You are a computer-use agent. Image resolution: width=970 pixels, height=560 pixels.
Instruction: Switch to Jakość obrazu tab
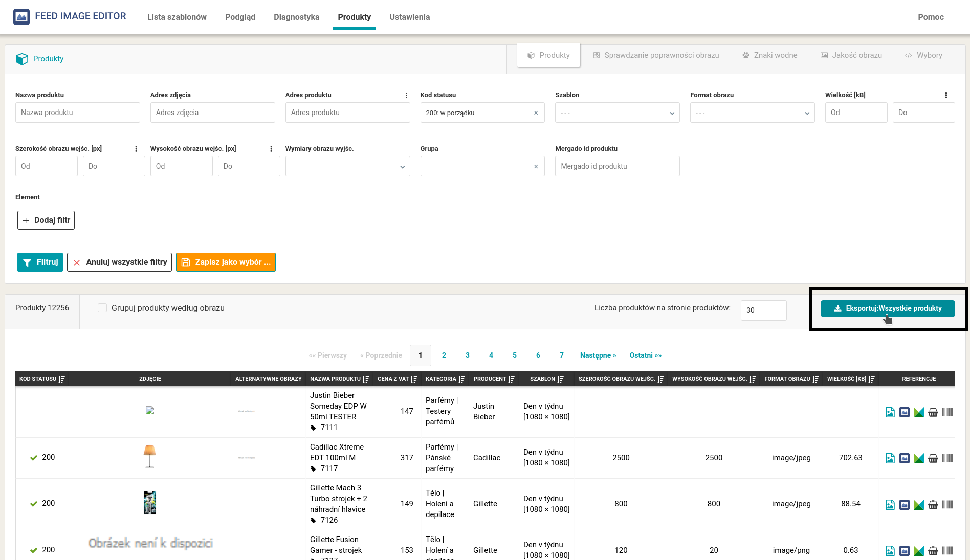point(851,55)
